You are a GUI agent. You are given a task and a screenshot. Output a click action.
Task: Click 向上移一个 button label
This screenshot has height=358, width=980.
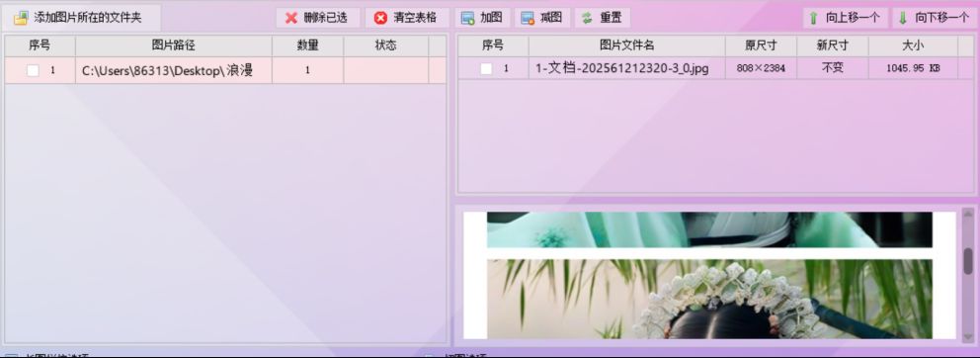pyautogui.click(x=854, y=18)
